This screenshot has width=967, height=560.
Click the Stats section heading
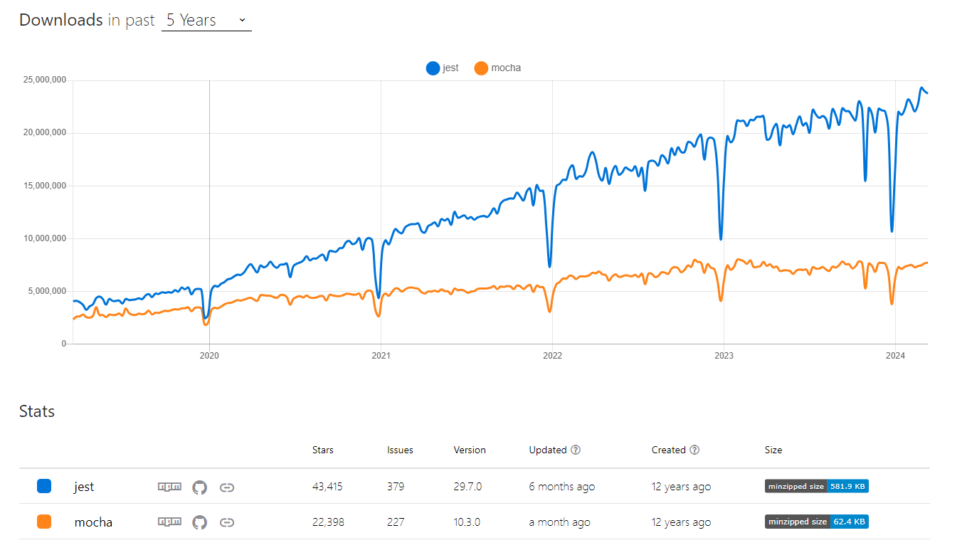pyautogui.click(x=37, y=411)
